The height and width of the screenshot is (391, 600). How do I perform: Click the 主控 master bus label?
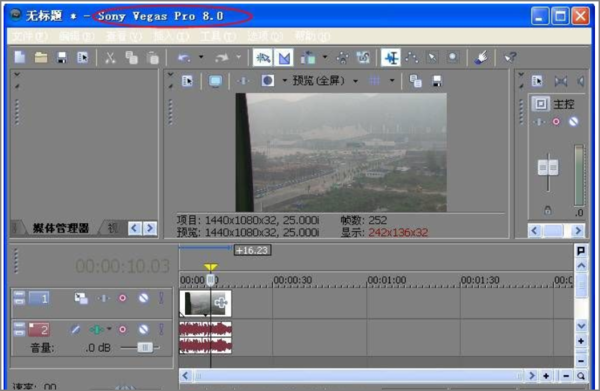pos(564,104)
